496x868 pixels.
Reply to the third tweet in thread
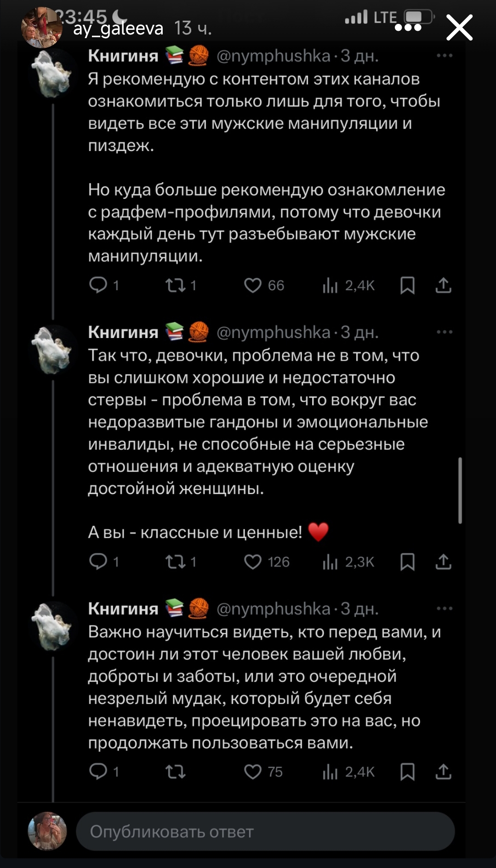[98, 772]
